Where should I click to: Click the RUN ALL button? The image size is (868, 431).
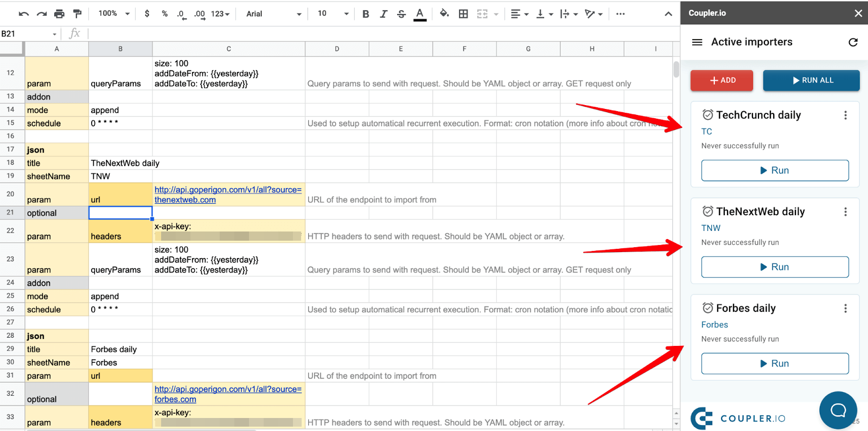[811, 80]
